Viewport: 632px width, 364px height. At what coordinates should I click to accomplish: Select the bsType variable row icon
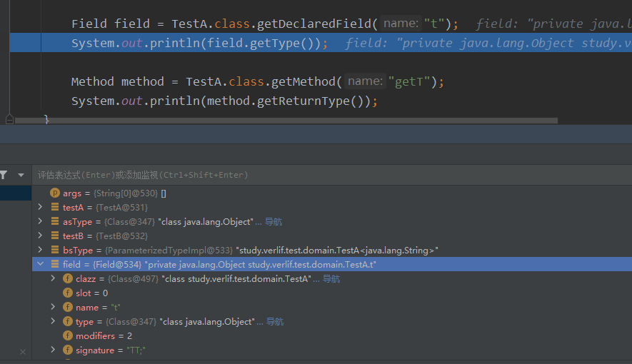click(x=55, y=251)
